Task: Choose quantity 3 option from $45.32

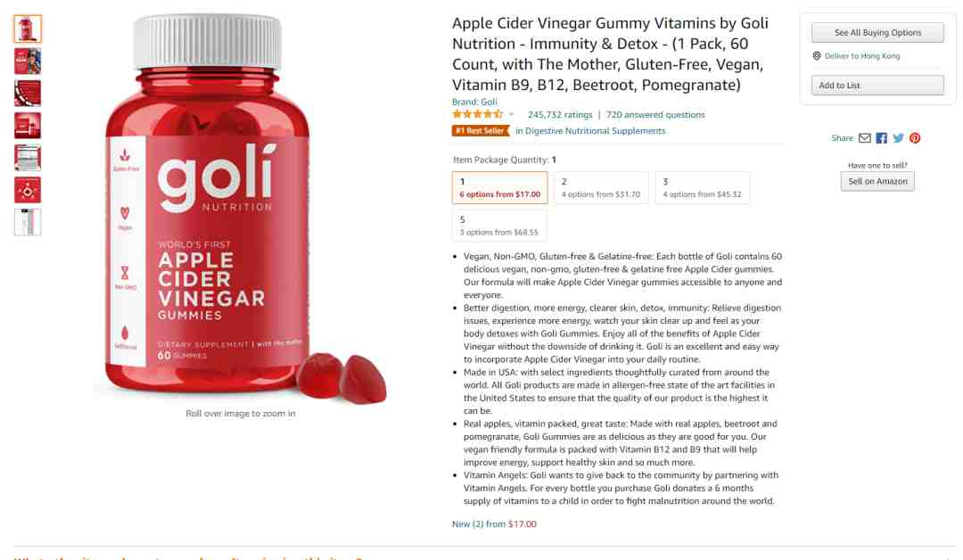Action: [703, 187]
